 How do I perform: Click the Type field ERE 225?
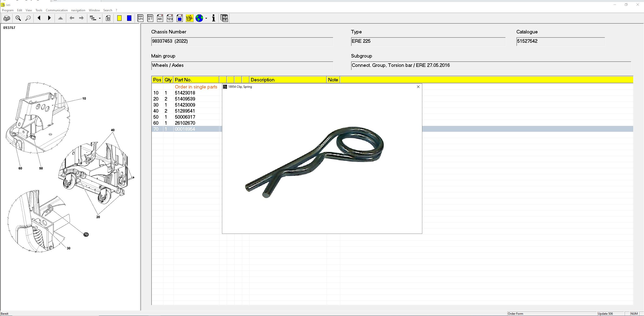coord(428,41)
